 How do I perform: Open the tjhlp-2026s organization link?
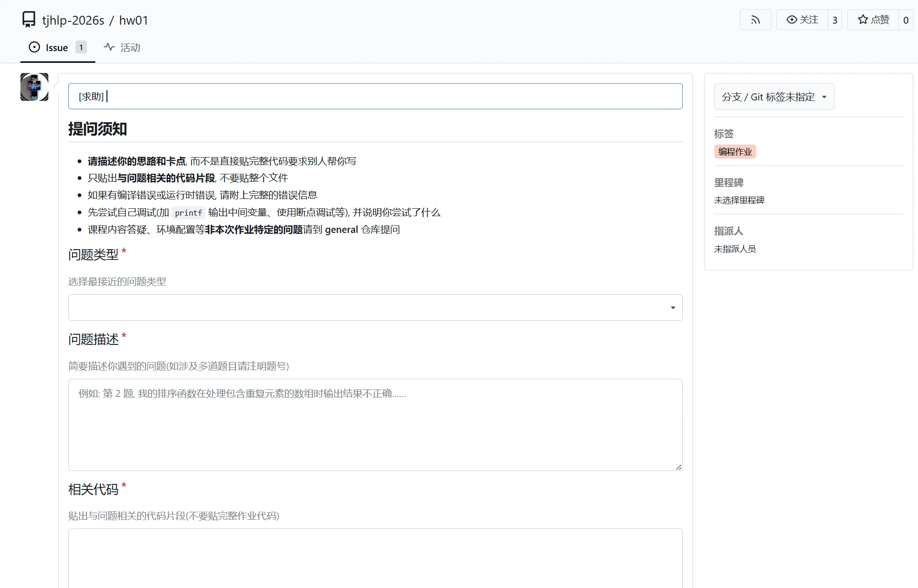[73, 20]
